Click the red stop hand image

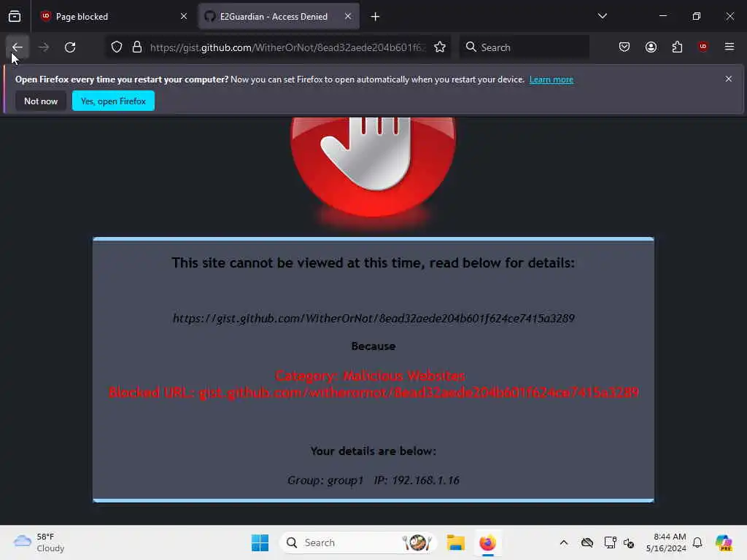(373, 167)
